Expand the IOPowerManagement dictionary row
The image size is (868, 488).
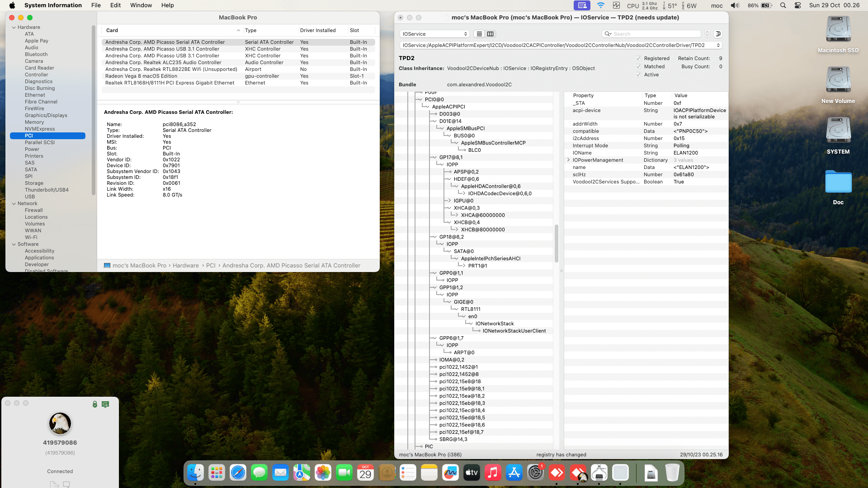coord(568,160)
